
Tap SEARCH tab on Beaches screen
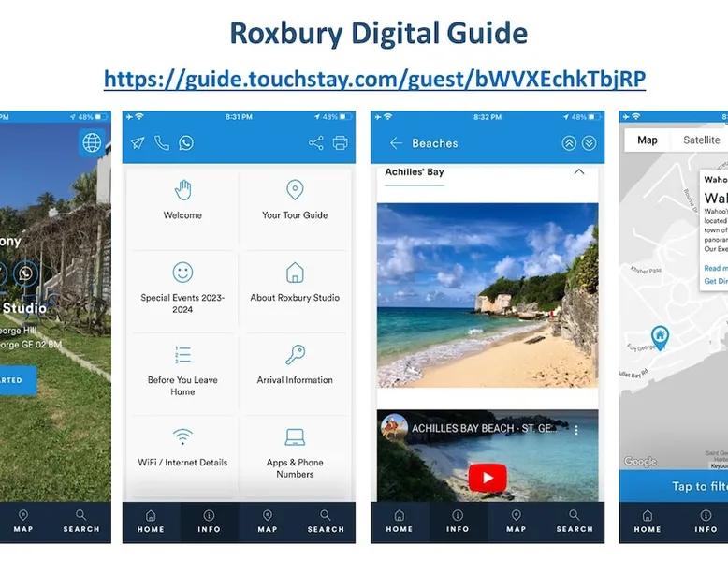pyautogui.click(x=575, y=522)
